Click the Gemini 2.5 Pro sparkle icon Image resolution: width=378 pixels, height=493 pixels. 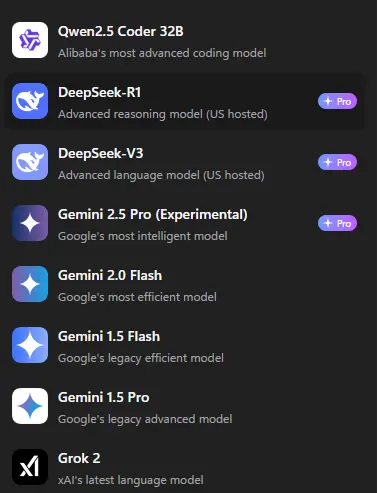[30, 223]
